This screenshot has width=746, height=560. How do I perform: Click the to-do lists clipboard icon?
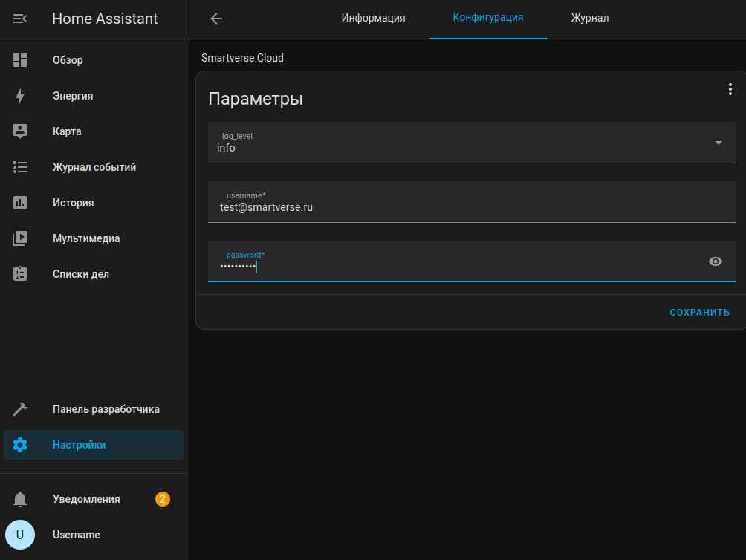[x=20, y=274]
